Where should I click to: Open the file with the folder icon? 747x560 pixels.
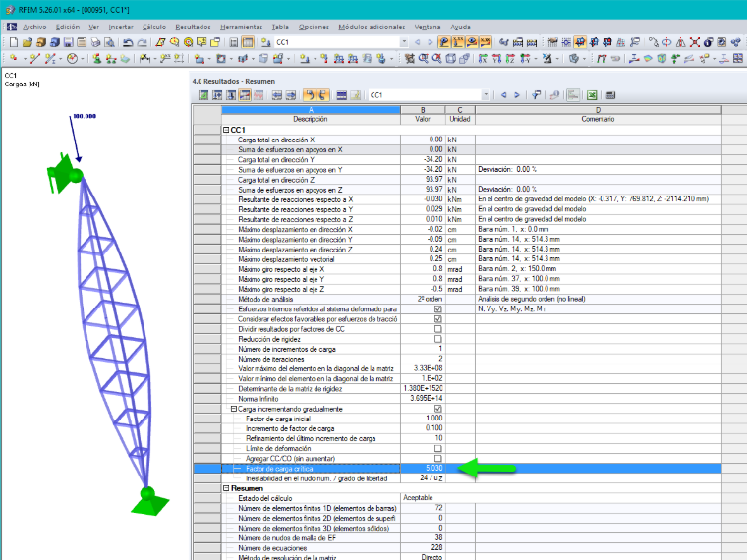(28, 42)
